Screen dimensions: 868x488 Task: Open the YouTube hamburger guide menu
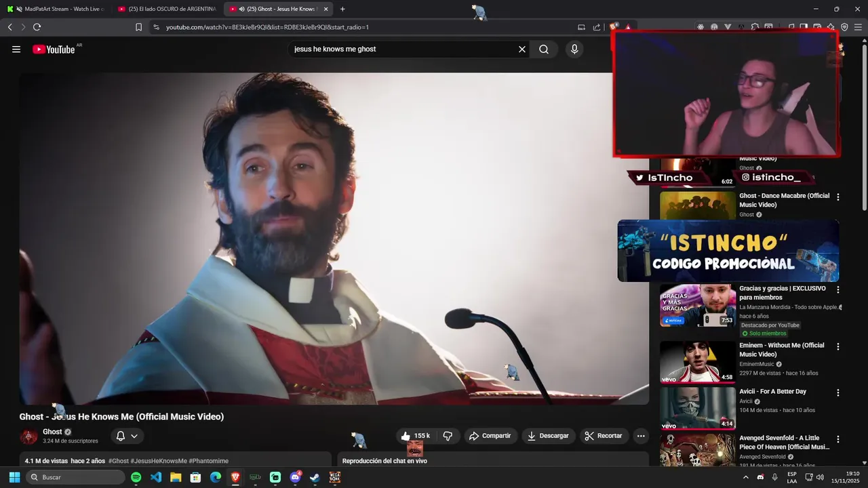pyautogui.click(x=16, y=49)
